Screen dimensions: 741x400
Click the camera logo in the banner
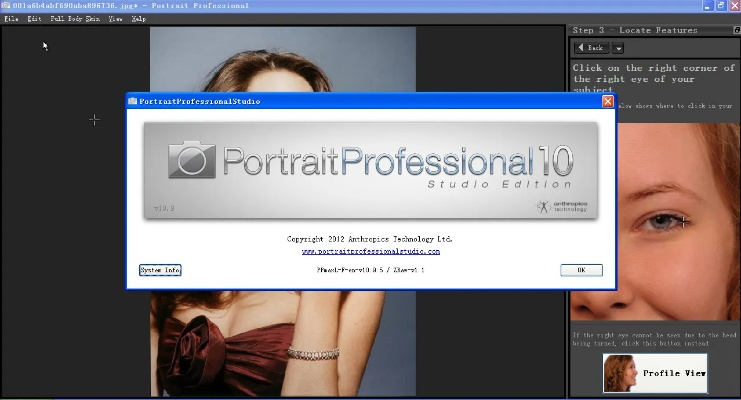tap(192, 160)
